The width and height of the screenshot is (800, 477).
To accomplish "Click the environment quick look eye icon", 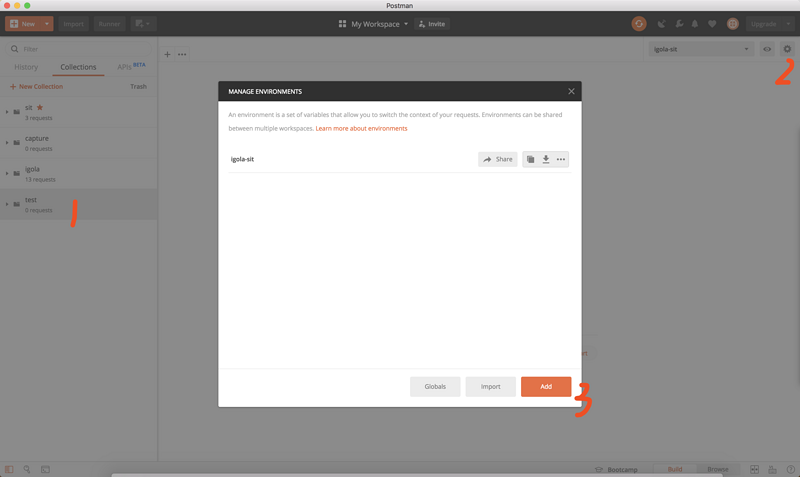I will (x=767, y=49).
